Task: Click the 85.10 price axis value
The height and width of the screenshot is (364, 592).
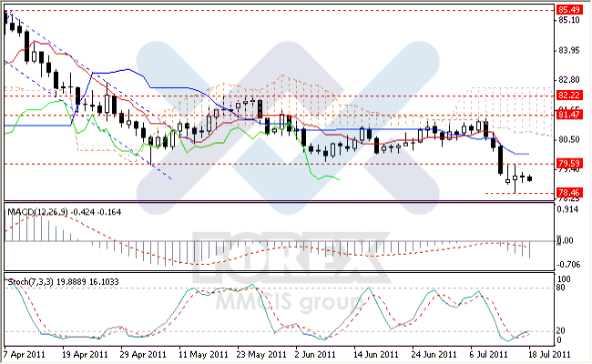Action: point(569,20)
